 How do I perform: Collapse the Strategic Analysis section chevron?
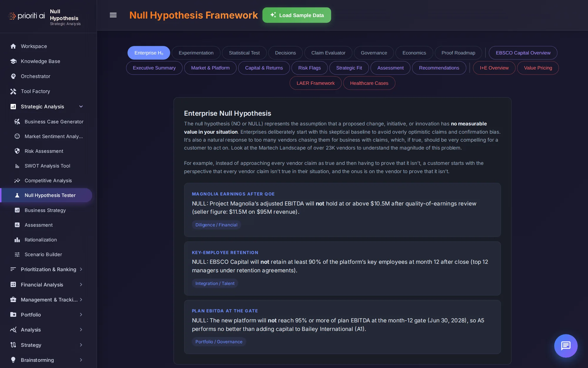click(81, 107)
